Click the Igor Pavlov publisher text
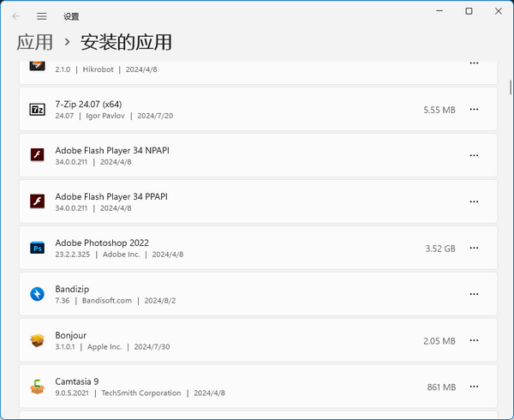 [x=105, y=116]
